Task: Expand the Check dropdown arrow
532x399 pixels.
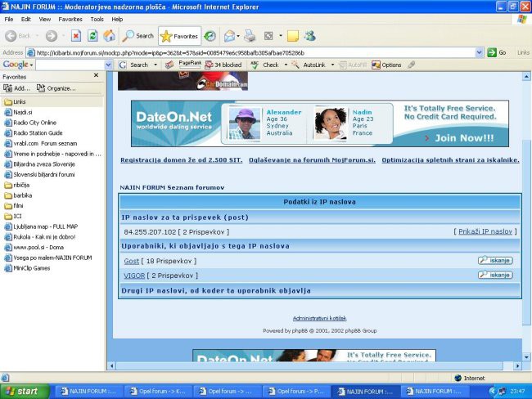Action: coord(286,65)
